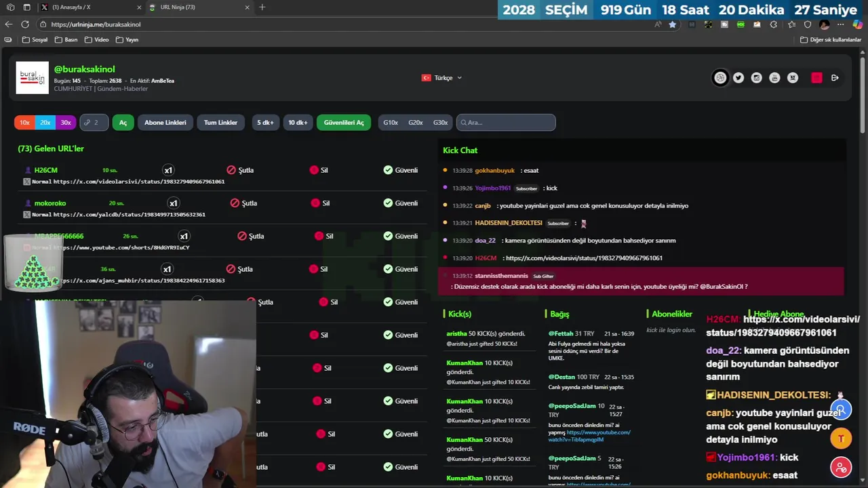Viewport: 868px width, 488px height.
Task: Reload the page with the refresh icon
Action: click(x=24, y=24)
